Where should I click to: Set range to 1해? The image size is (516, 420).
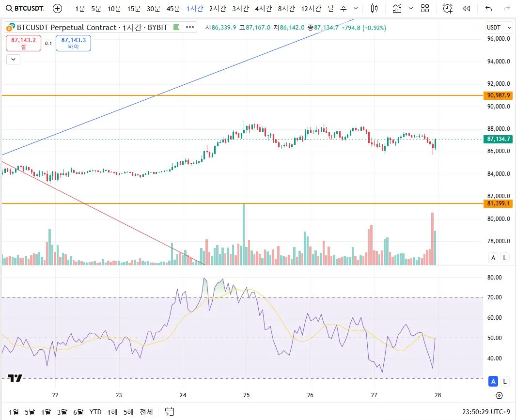[112, 412]
